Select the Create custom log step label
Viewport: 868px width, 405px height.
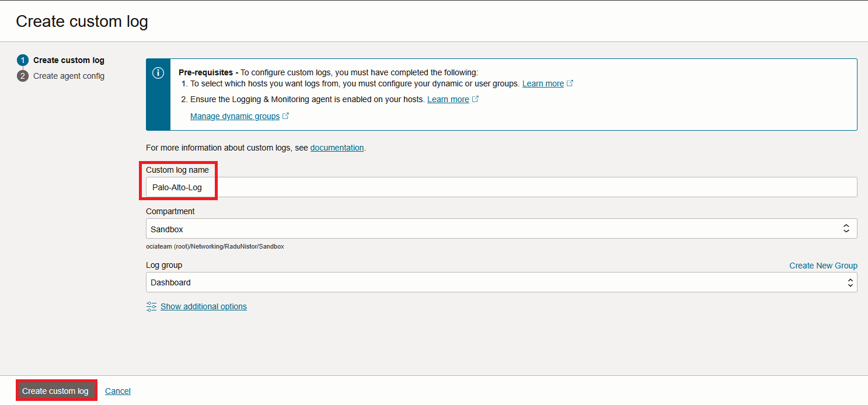pos(69,60)
